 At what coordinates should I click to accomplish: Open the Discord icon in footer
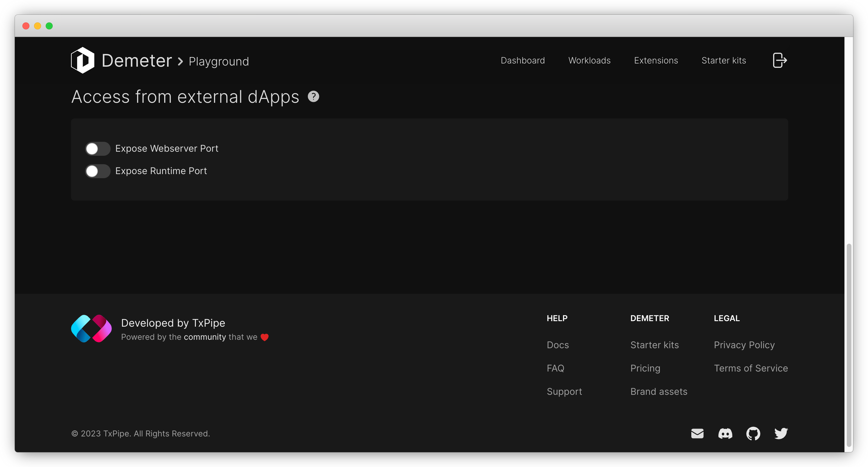click(725, 434)
